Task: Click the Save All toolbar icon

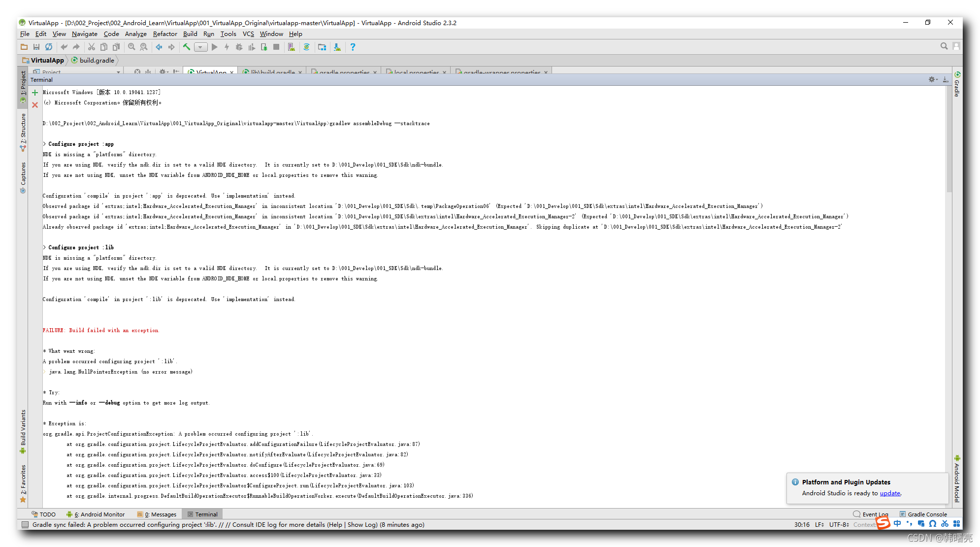Action: pyautogui.click(x=36, y=47)
